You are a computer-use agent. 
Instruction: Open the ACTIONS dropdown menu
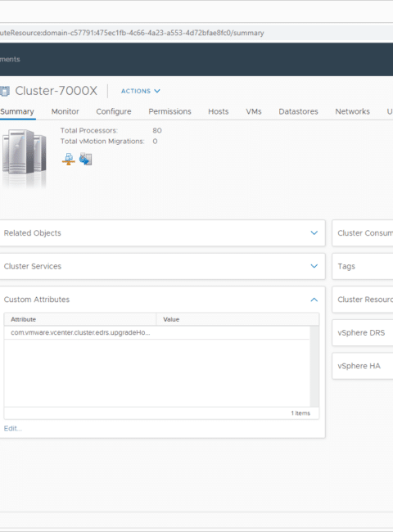click(141, 91)
